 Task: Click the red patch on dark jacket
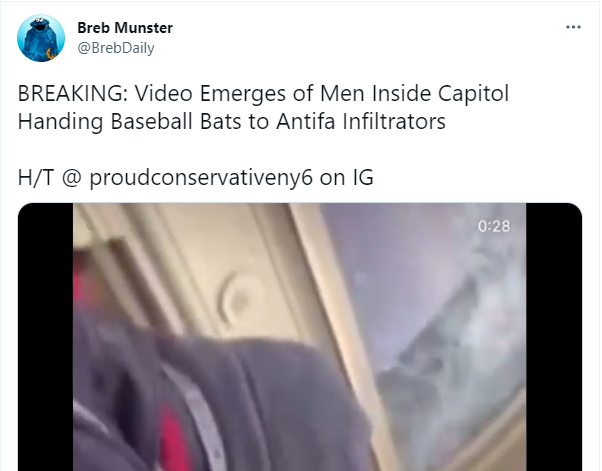pos(174,436)
